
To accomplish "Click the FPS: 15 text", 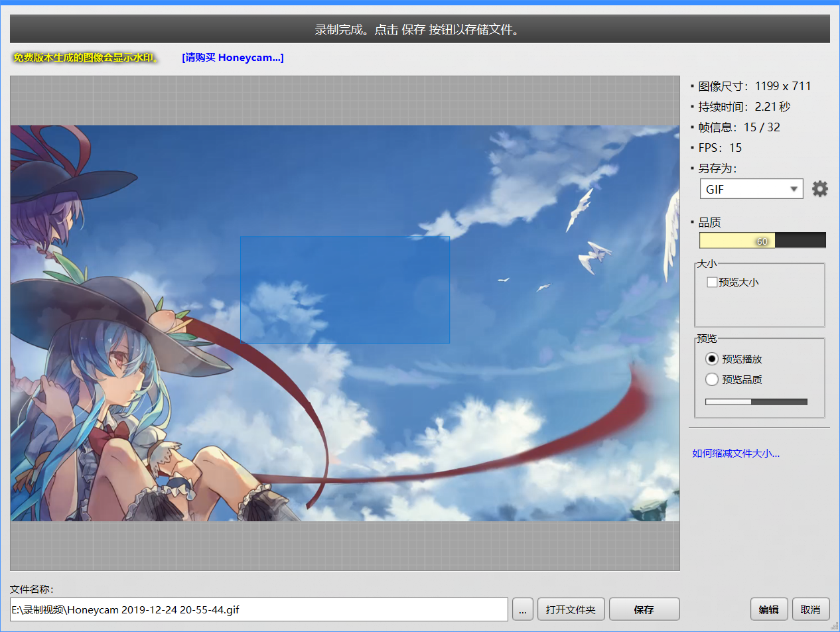I will pos(720,148).
